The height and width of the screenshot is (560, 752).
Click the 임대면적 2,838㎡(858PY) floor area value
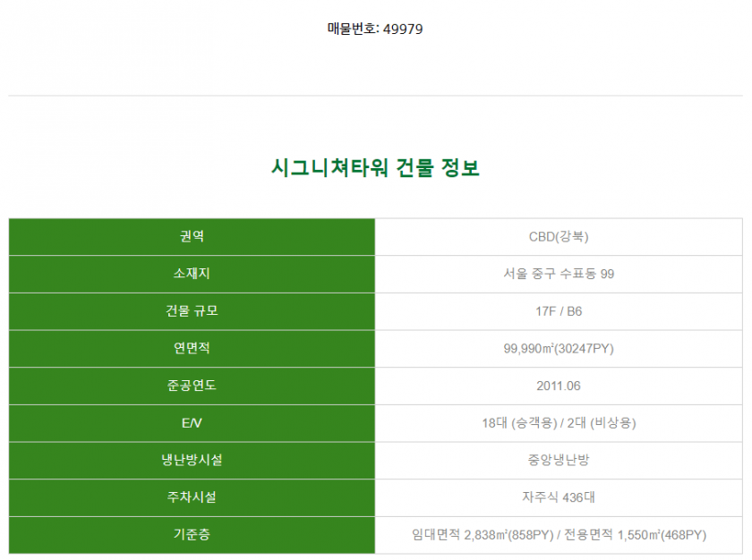pyautogui.click(x=483, y=535)
